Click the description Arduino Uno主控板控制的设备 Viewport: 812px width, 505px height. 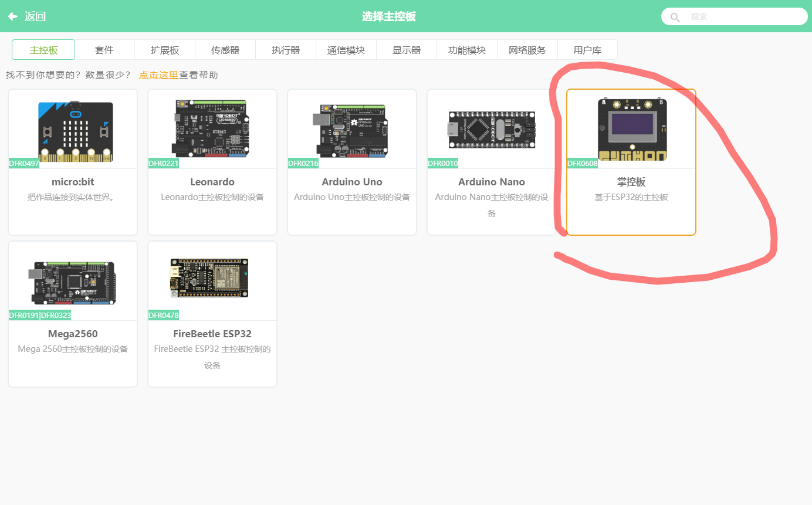(x=352, y=197)
